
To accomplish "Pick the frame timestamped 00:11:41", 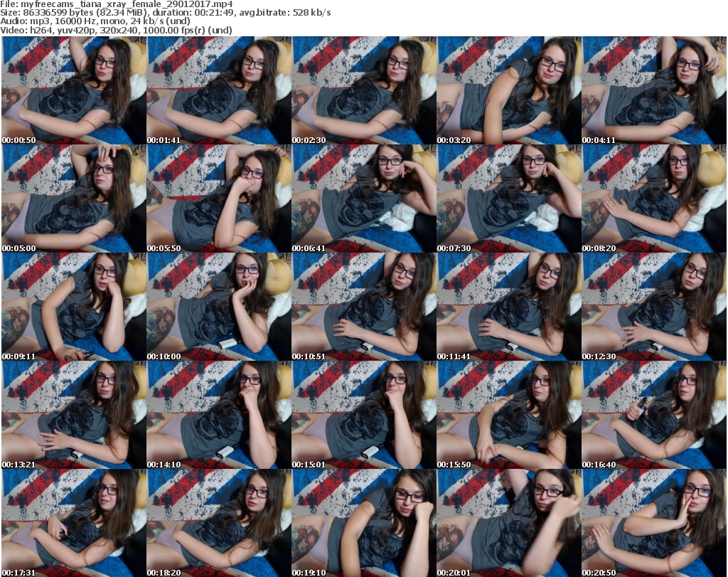I will (509, 307).
